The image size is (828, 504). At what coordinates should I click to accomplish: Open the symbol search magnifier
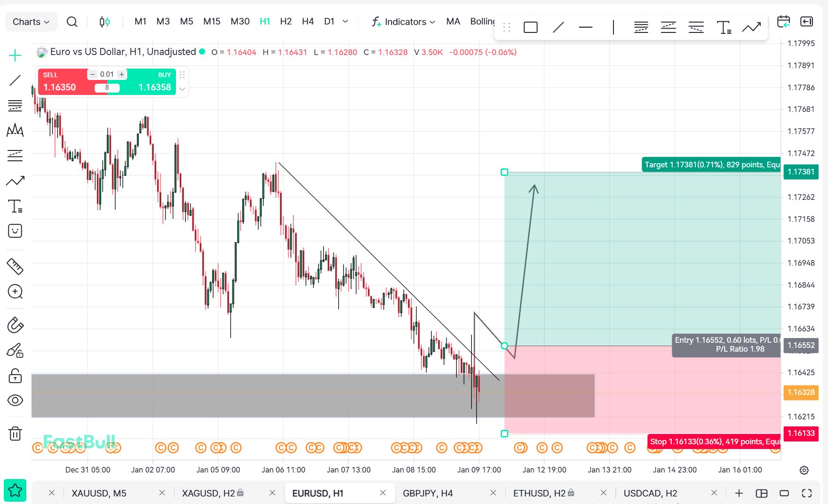pos(72,22)
